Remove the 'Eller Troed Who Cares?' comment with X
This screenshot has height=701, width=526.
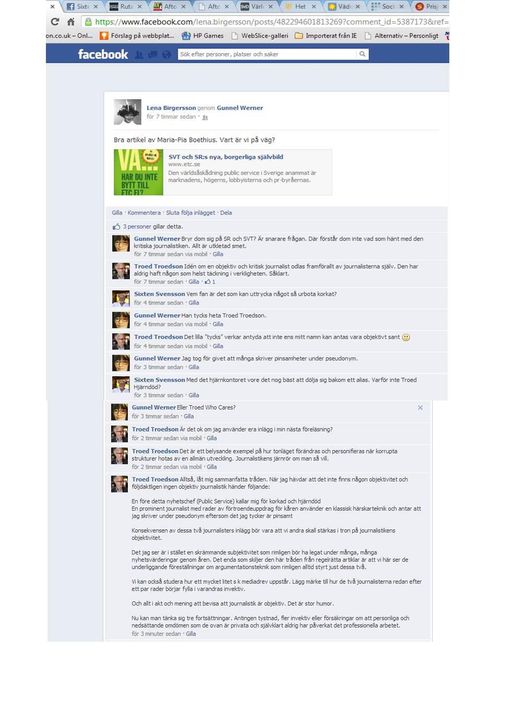click(x=420, y=408)
